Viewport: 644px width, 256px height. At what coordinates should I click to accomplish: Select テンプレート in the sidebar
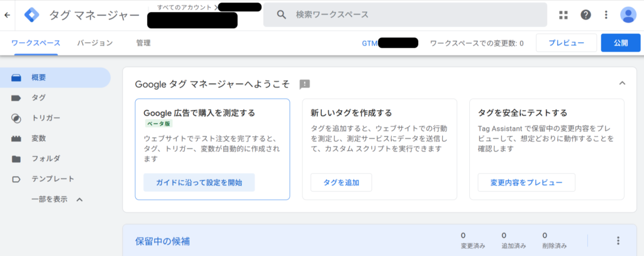55,179
